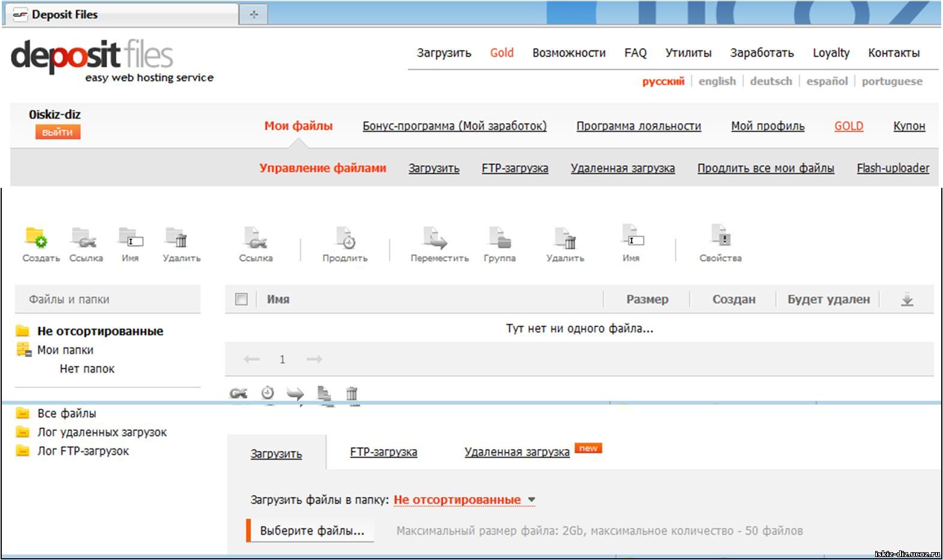Click Flash-uploader link
The height and width of the screenshot is (560, 943).
[893, 168]
